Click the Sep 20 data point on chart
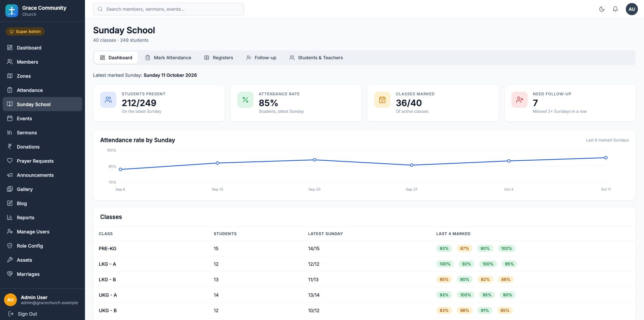644x320 pixels. click(315, 160)
